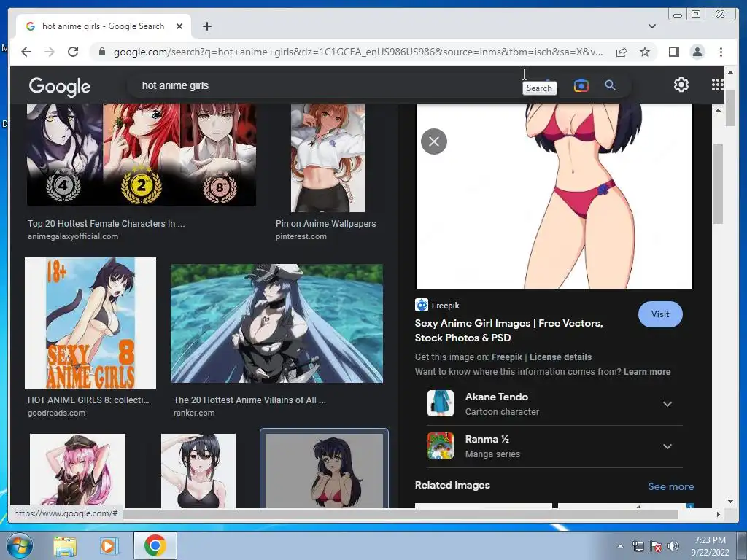
Task: Bookmark this tab with the star icon
Action: tap(645, 52)
